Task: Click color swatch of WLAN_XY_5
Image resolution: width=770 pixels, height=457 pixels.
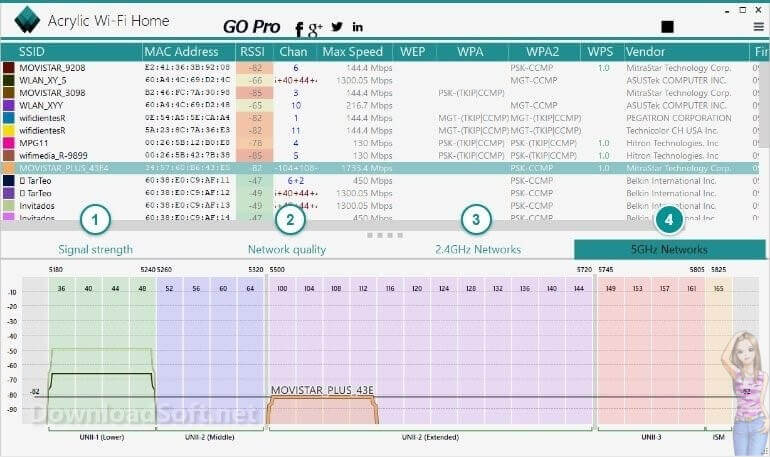Action: click(9, 80)
